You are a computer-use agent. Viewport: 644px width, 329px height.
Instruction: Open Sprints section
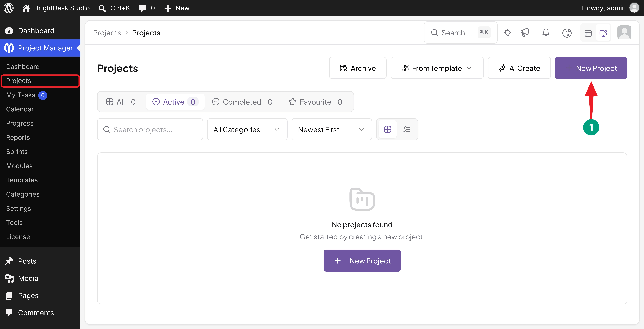17,152
